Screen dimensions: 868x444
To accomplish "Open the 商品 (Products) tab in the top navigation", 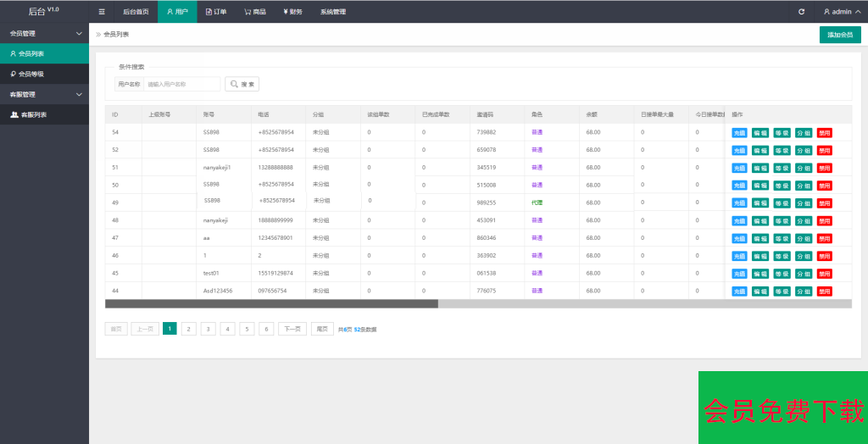I will point(253,12).
